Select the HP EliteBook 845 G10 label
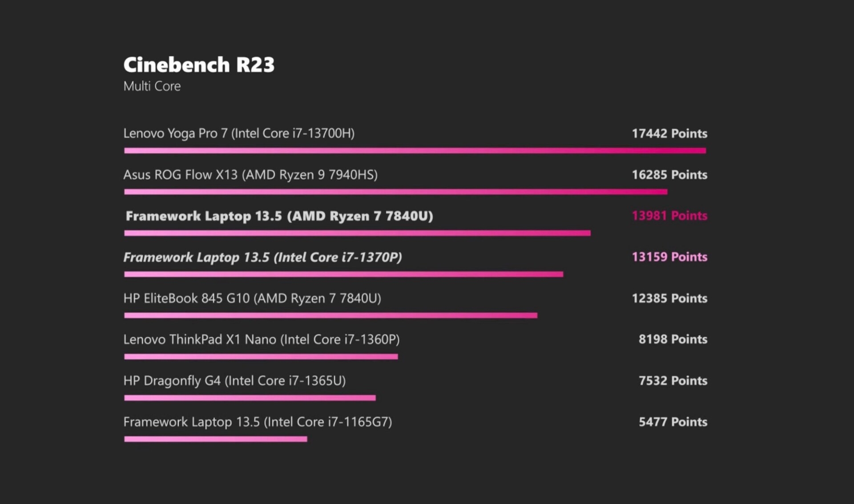 tap(252, 298)
